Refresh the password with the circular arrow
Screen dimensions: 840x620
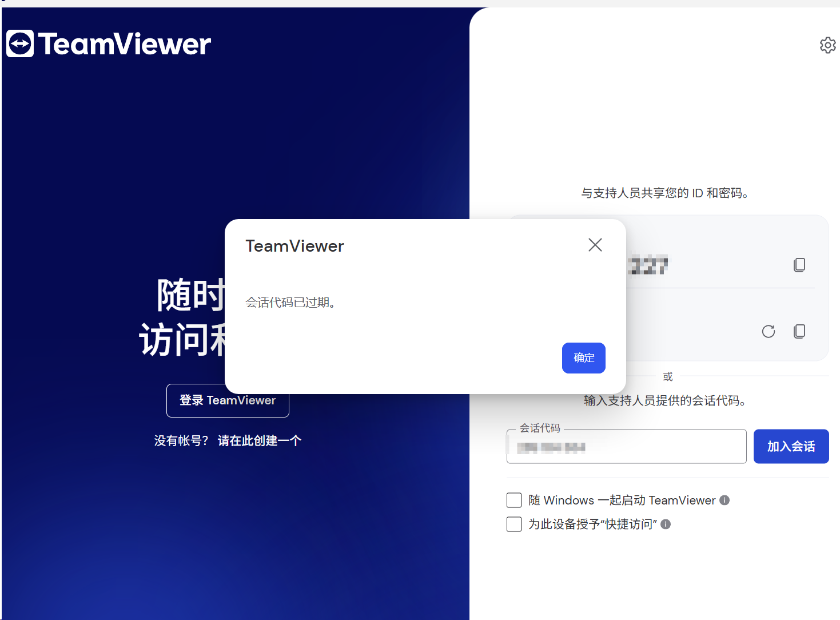[769, 331]
